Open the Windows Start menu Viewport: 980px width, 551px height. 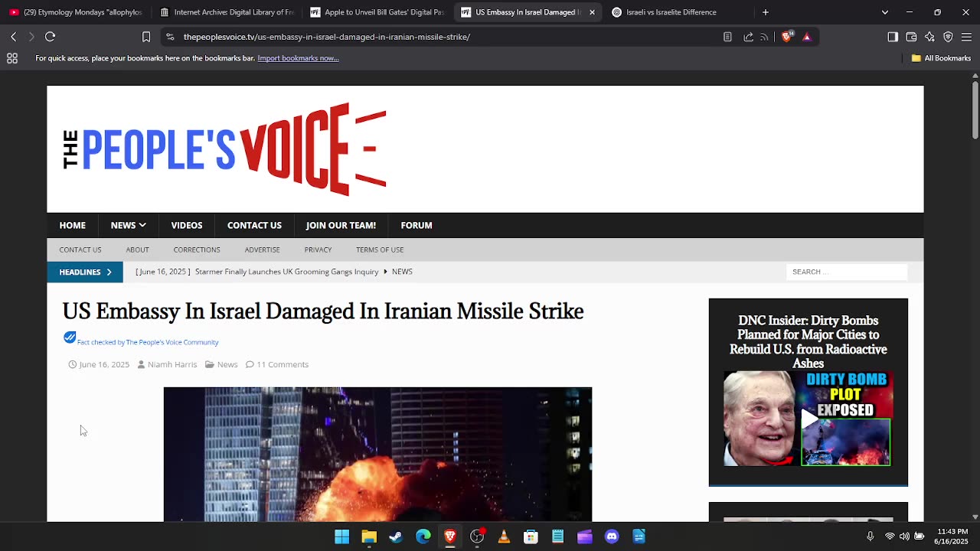click(x=341, y=536)
